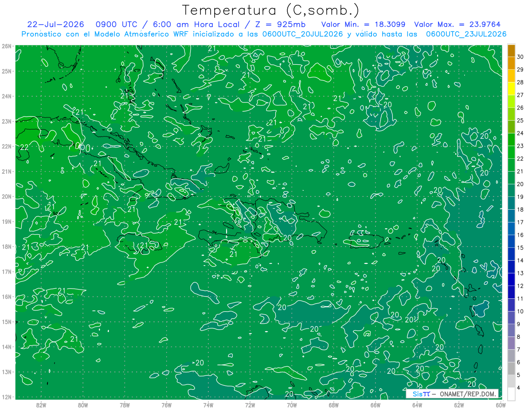The image size is (532, 411).
Task: Click the 60W longitude axis label
Action: pyautogui.click(x=501, y=405)
